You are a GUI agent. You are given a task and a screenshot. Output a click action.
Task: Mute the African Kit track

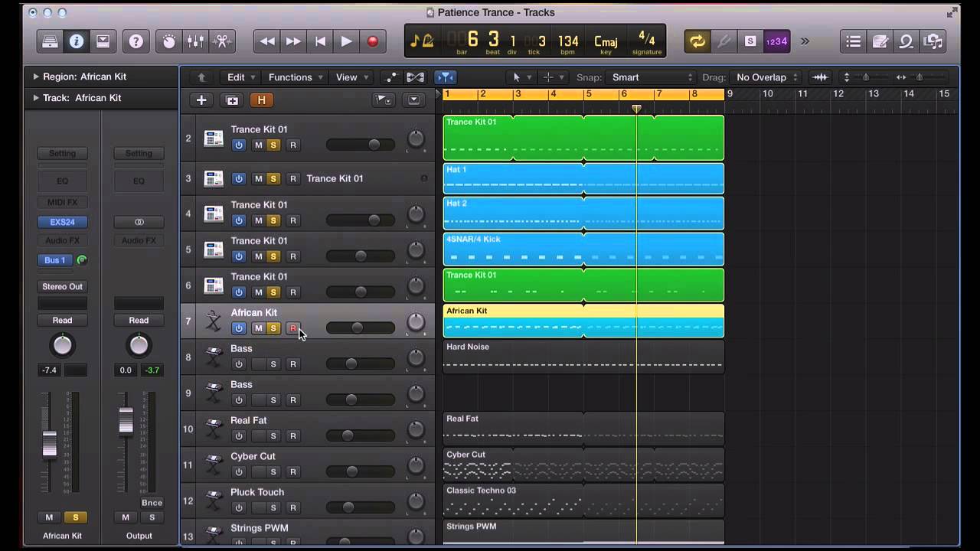click(258, 328)
